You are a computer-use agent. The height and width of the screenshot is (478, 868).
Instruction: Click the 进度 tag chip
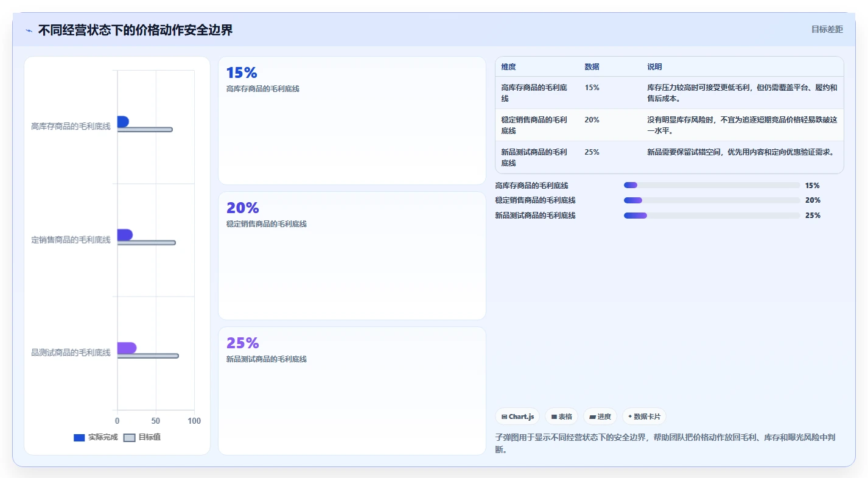click(x=600, y=416)
